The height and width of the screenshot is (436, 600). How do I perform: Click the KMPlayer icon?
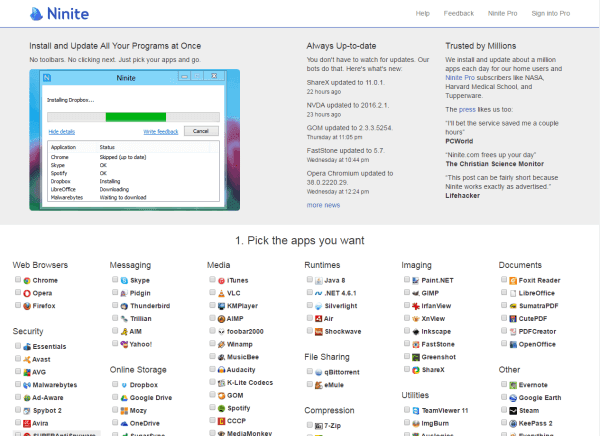click(222, 306)
